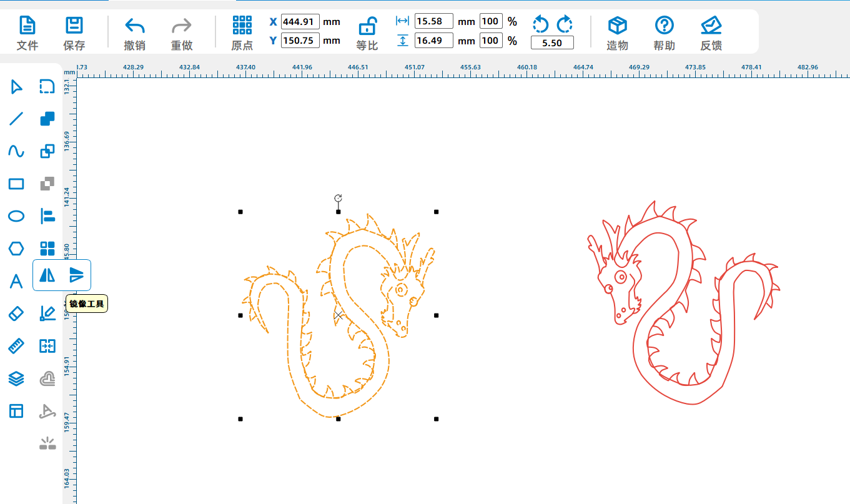Open the 帮助 help menu
This screenshot has width=850, height=504.
(x=664, y=32)
